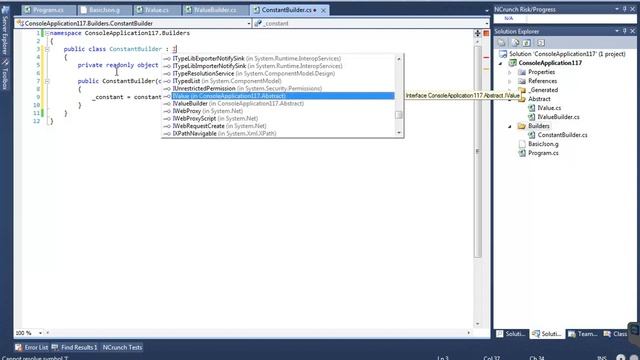Image resolution: width=640 pixels, height=360 pixels.
Task: Open Program.cs in Solution Explorer
Action: click(x=543, y=153)
